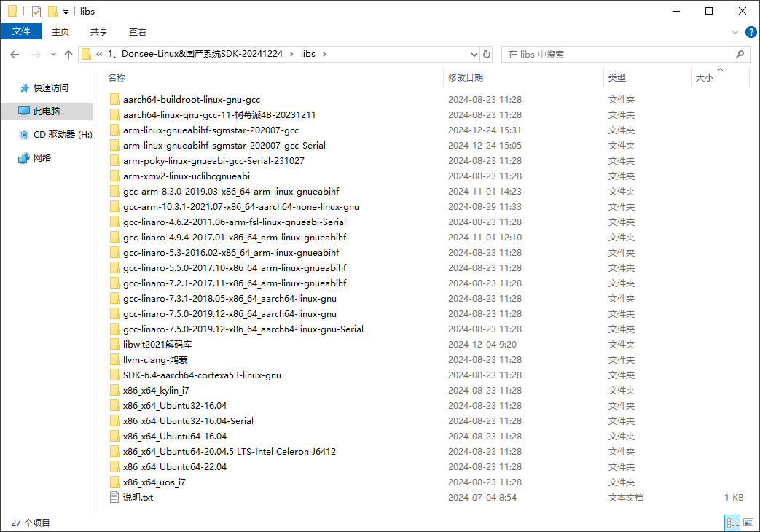Expand the chevron after libs breadcrumb
This screenshot has height=532, width=760.
click(x=324, y=55)
